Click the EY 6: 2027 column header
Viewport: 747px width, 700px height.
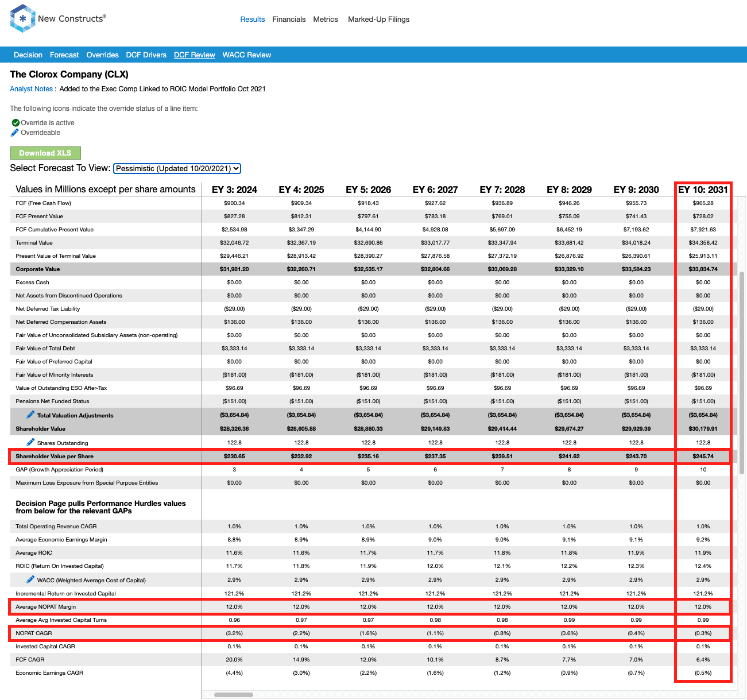pyautogui.click(x=435, y=189)
